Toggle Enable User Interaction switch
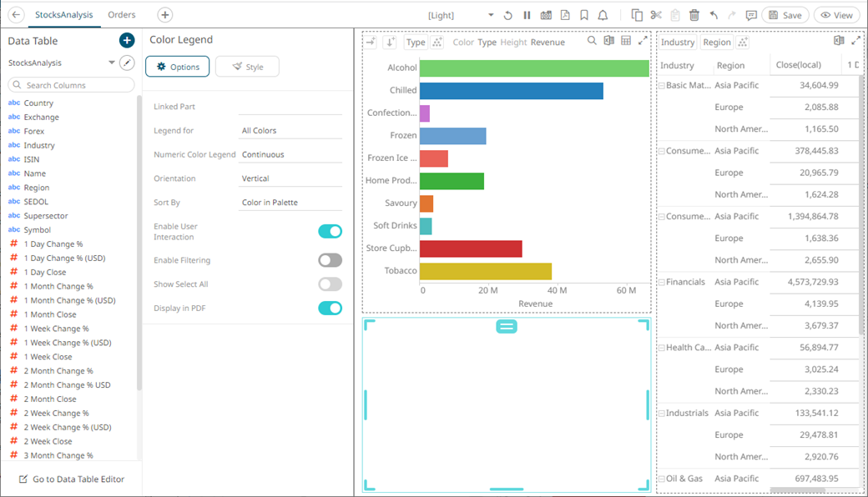Screen dimensions: 868x497 (x=330, y=231)
